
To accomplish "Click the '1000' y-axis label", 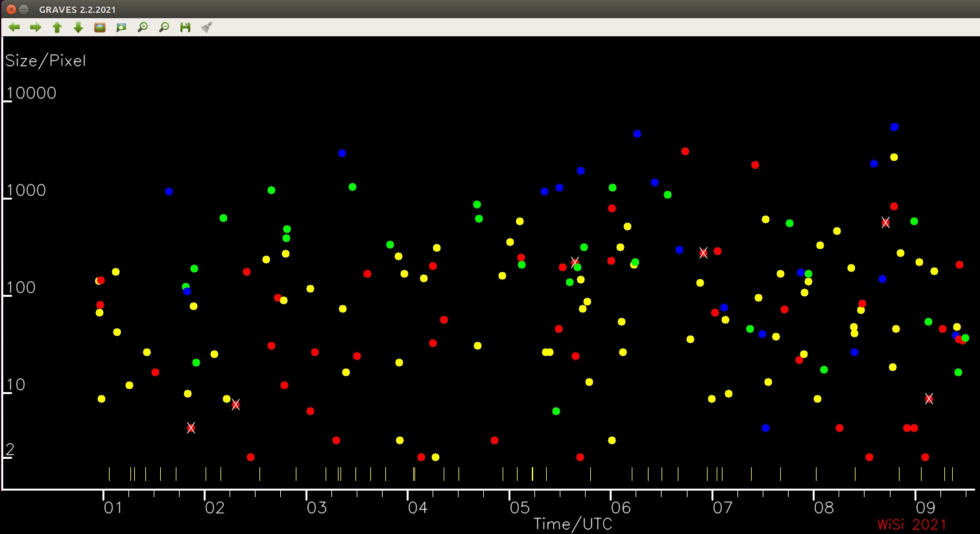I will pos(26,191).
